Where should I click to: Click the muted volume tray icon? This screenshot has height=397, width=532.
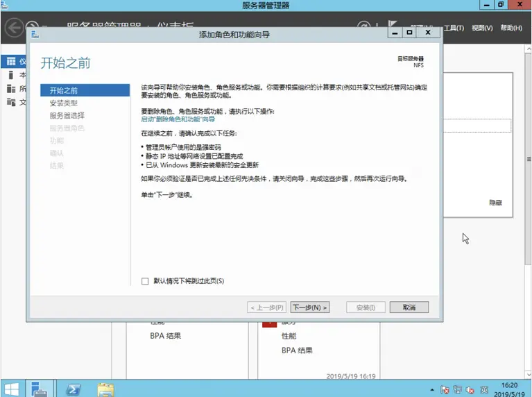pos(470,390)
